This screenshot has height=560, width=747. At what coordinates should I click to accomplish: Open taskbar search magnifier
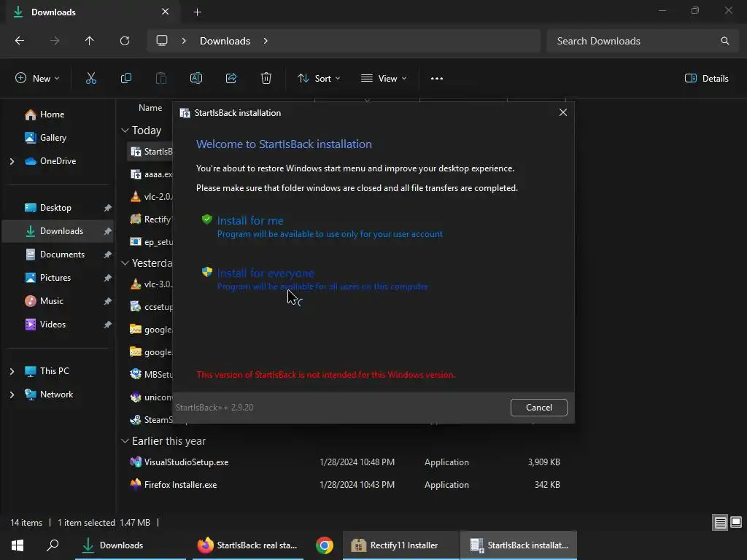tap(53, 545)
